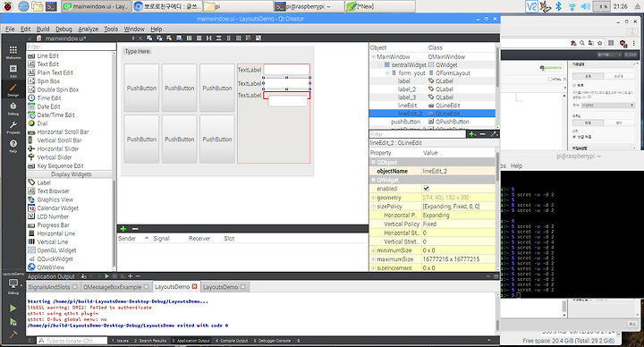Collapse the QObject property group
Viewport: 644px width, 347px height.
(373, 162)
